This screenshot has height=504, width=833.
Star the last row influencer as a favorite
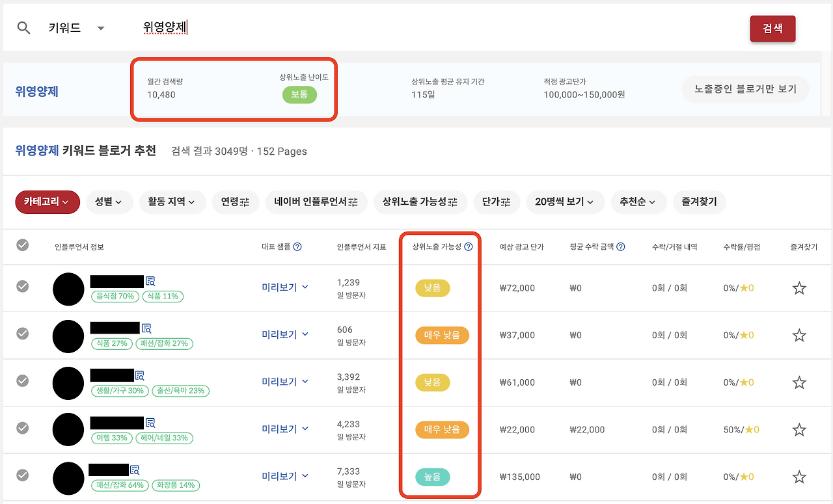pos(799,477)
